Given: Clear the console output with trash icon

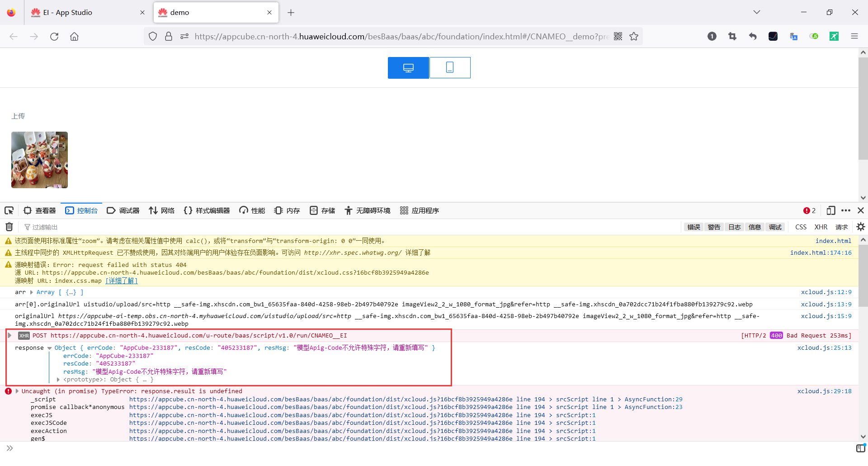Looking at the screenshot, I should [x=9, y=227].
